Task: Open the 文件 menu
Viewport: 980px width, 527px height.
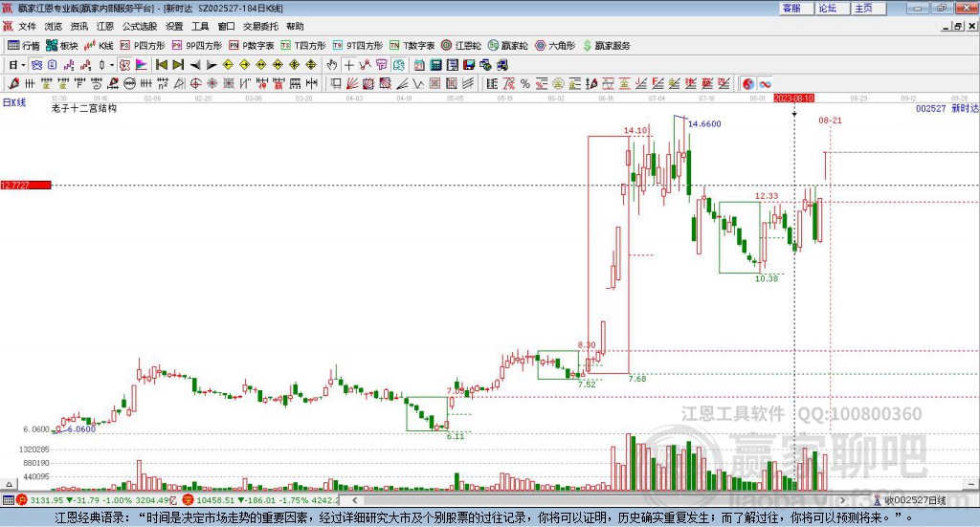Action: pos(27,26)
